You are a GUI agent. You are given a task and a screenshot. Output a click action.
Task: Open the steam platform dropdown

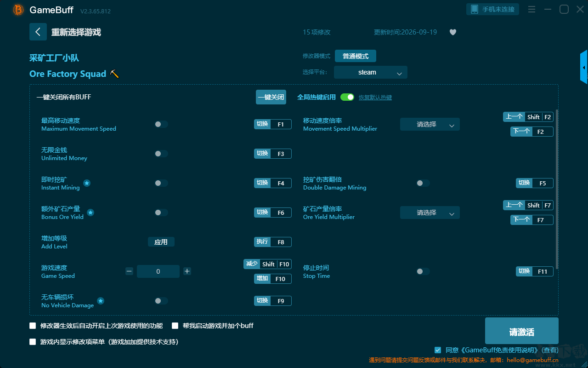tap(371, 72)
